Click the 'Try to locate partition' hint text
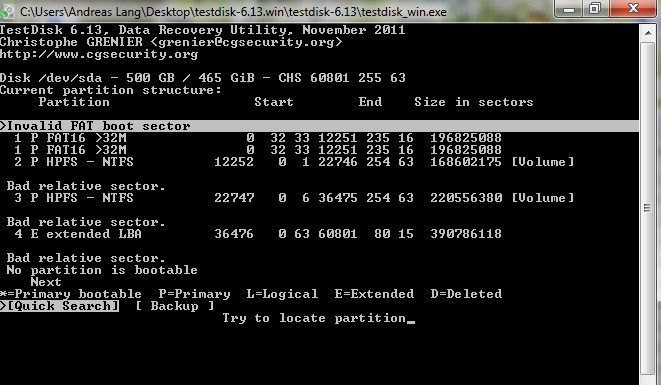This screenshot has height=385, width=661. tap(314, 318)
